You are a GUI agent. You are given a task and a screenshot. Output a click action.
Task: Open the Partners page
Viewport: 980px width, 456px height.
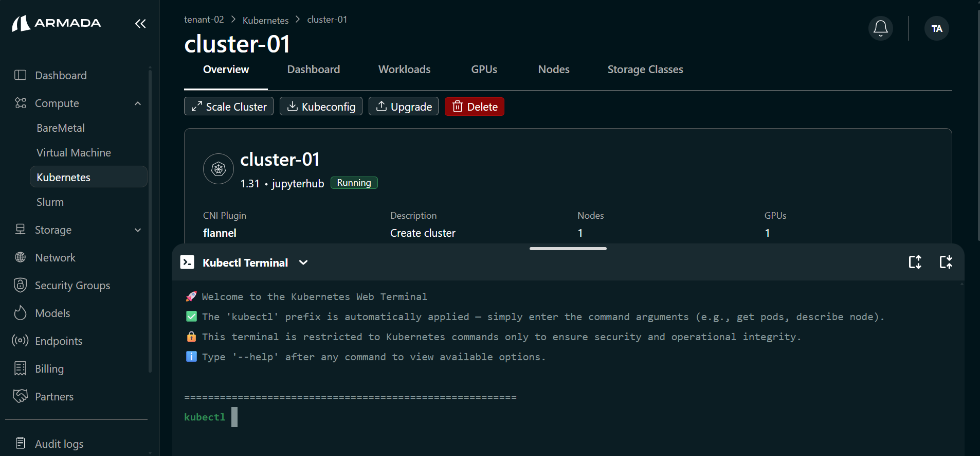[54, 396]
